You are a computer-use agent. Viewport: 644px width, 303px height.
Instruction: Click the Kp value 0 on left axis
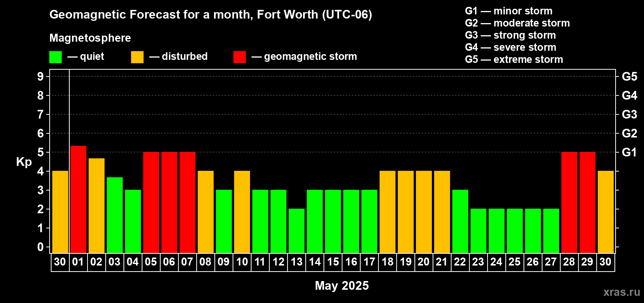[41, 247]
